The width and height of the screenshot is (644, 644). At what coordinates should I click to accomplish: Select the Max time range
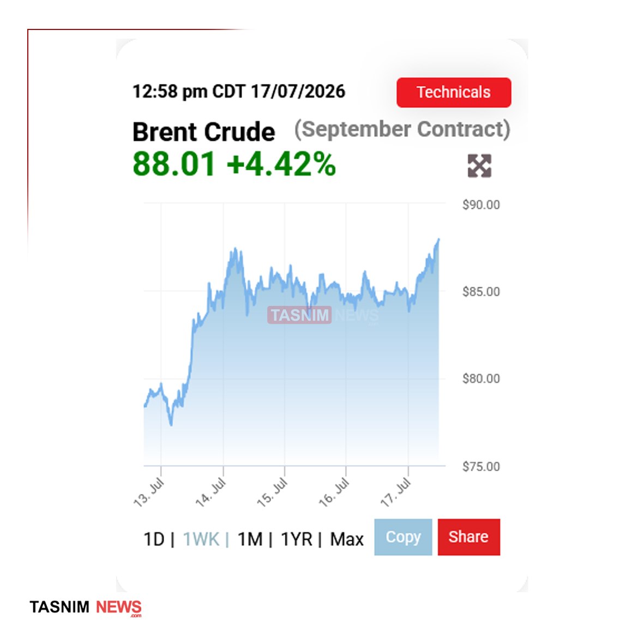click(347, 539)
